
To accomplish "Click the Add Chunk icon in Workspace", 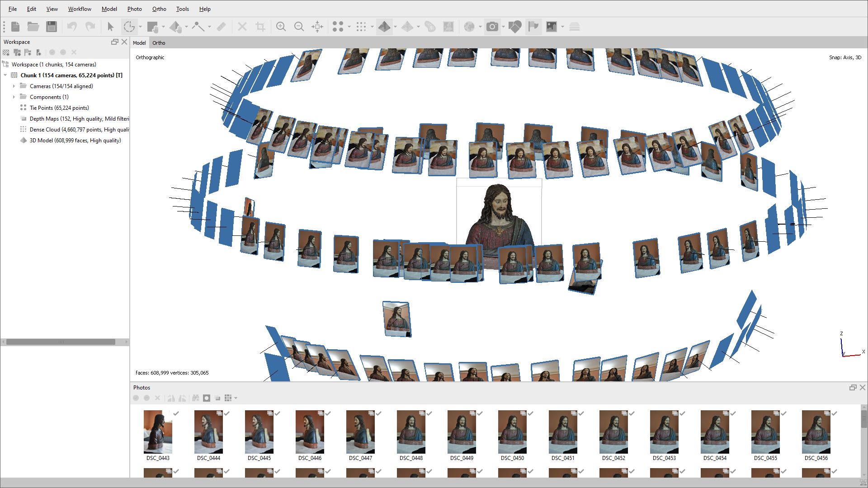I will (x=6, y=52).
